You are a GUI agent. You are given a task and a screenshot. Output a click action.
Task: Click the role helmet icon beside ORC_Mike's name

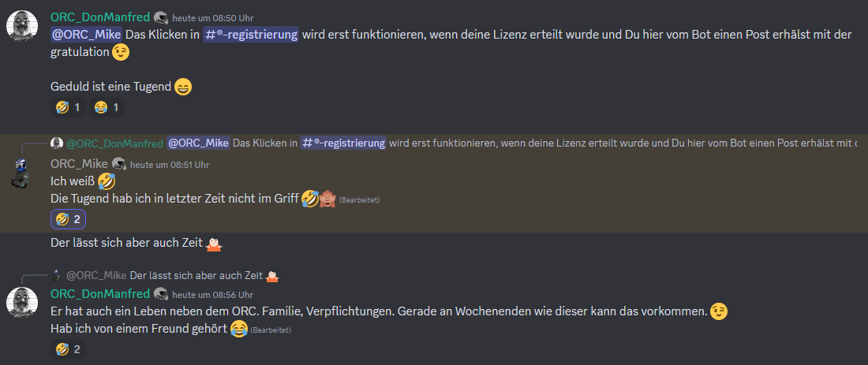(118, 164)
